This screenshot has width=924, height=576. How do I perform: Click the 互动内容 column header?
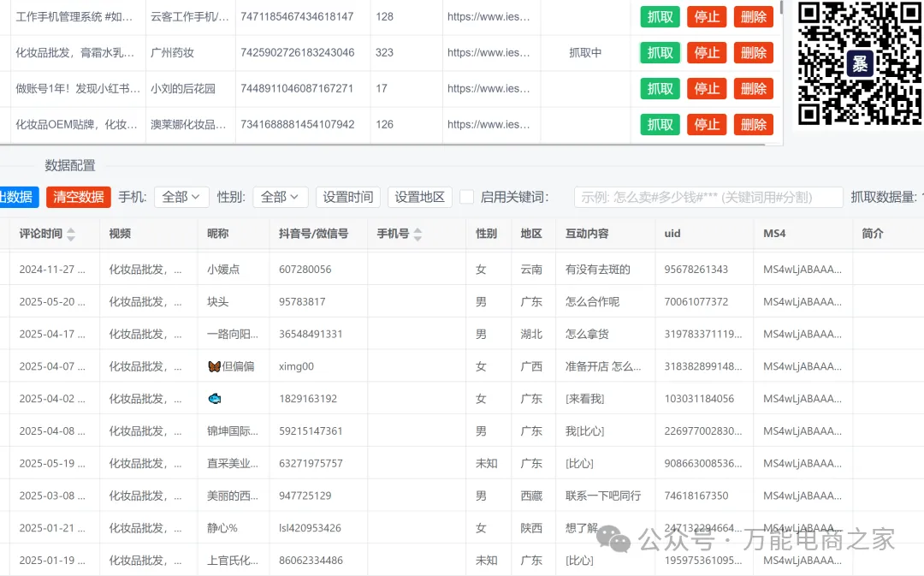[x=587, y=234]
